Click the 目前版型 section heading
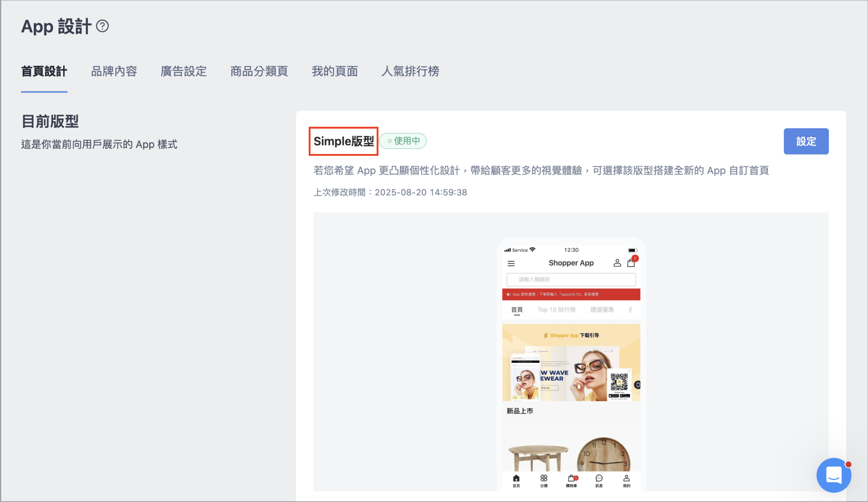The height and width of the screenshot is (502, 868). coord(50,122)
